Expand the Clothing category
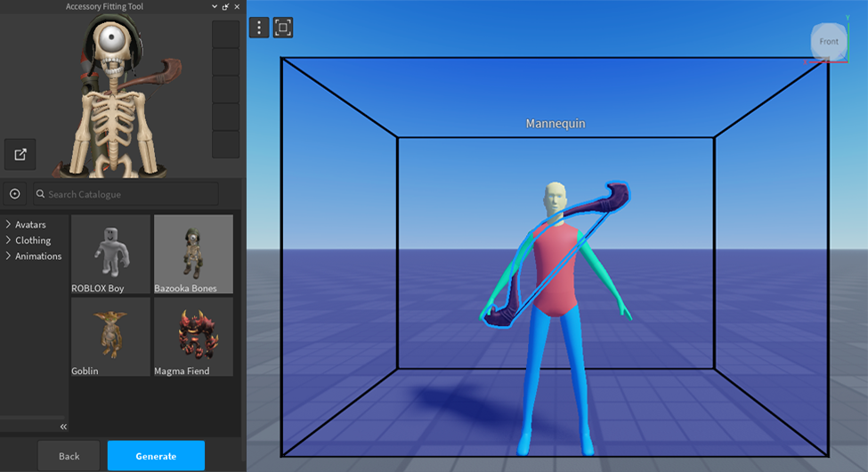868x472 pixels. pos(8,240)
